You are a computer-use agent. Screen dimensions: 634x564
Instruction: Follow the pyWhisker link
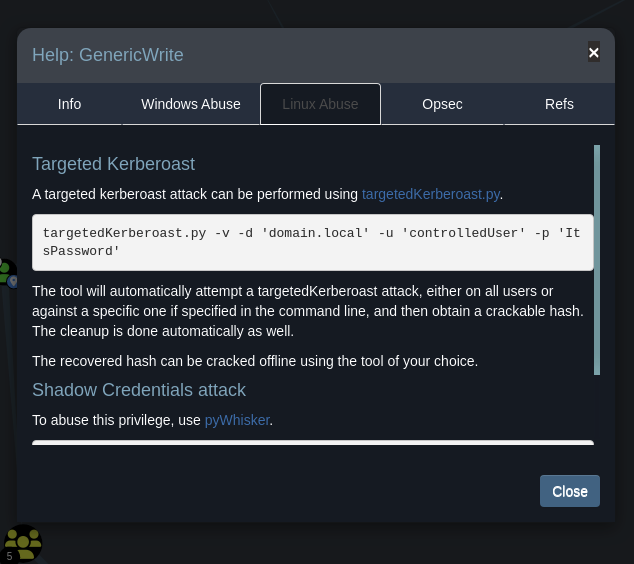(237, 420)
